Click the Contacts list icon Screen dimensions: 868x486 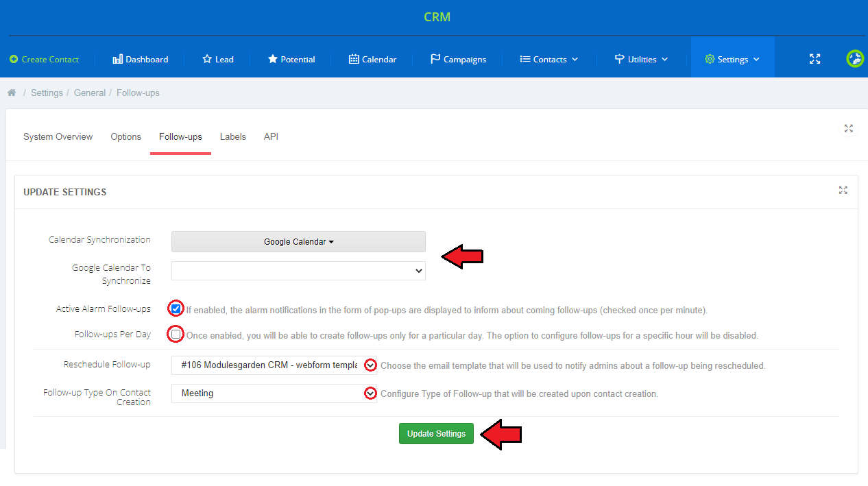[525, 60]
